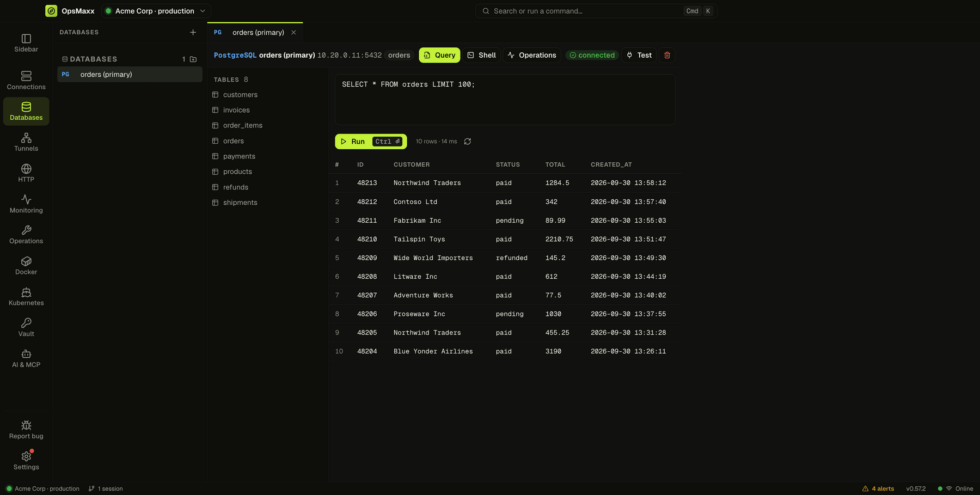Toggle the Sidebar panel icon
Screen dimensions: 980x495
tap(26, 39)
